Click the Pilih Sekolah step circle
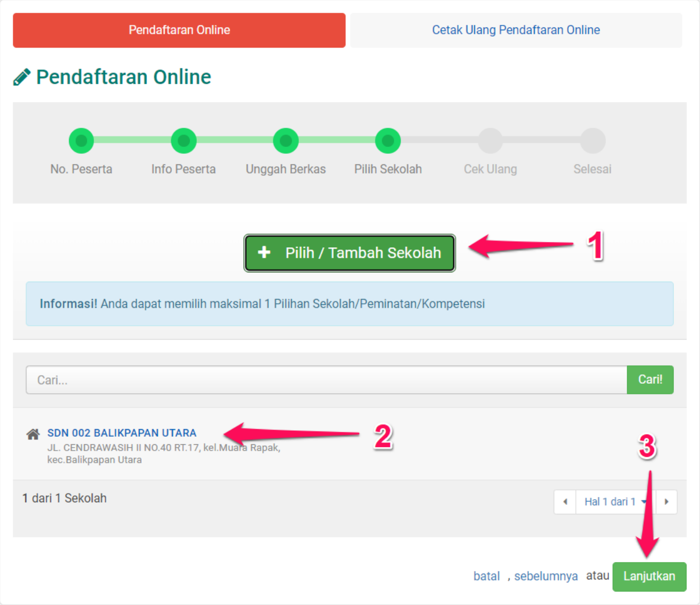This screenshot has height=605, width=700. pos(388,141)
